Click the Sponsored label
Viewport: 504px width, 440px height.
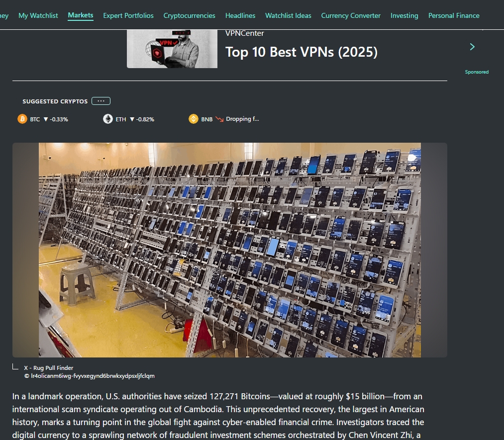(x=477, y=72)
